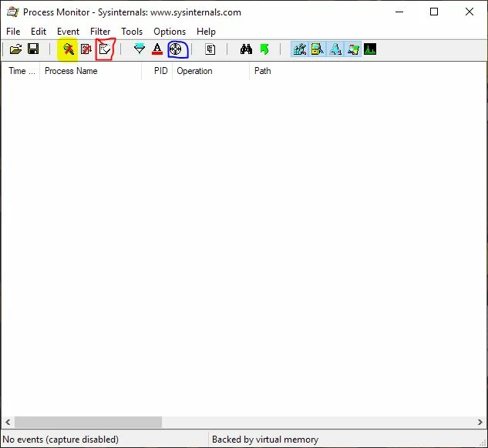The image size is (488, 448).
Task: Toggle Autoscroll toolbar icon
Action: pyautogui.click(x=86, y=49)
